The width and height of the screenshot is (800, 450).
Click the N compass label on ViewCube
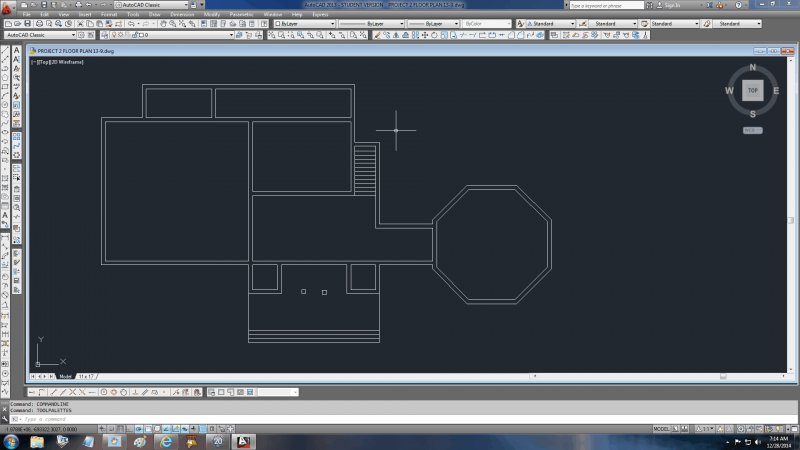[753, 67]
